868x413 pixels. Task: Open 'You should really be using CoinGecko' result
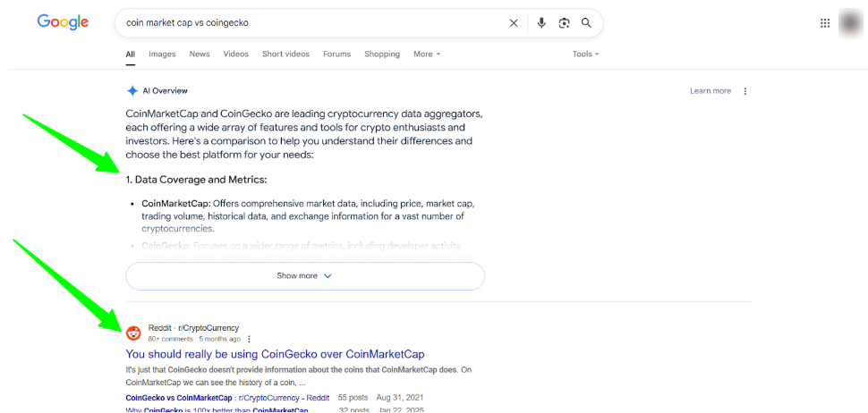tap(275, 354)
